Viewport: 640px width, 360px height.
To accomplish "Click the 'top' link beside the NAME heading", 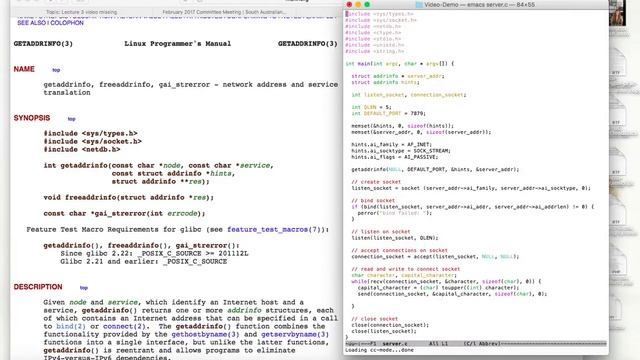I will 56,70.
